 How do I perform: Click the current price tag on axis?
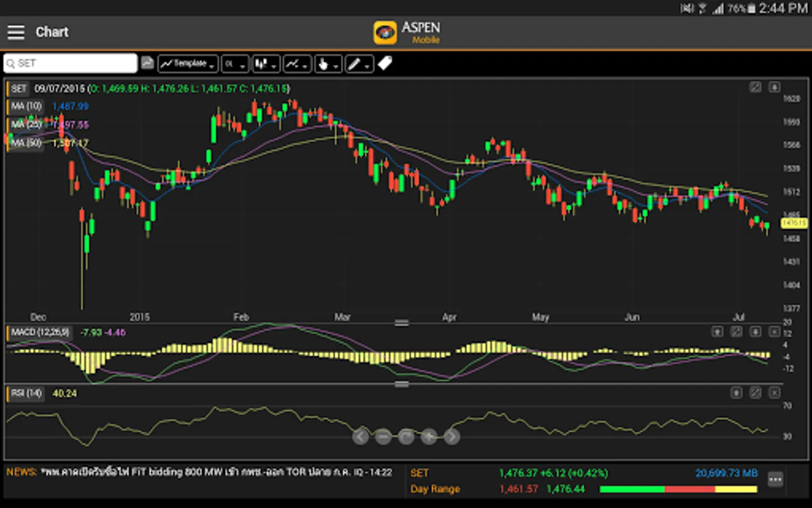pos(794,224)
